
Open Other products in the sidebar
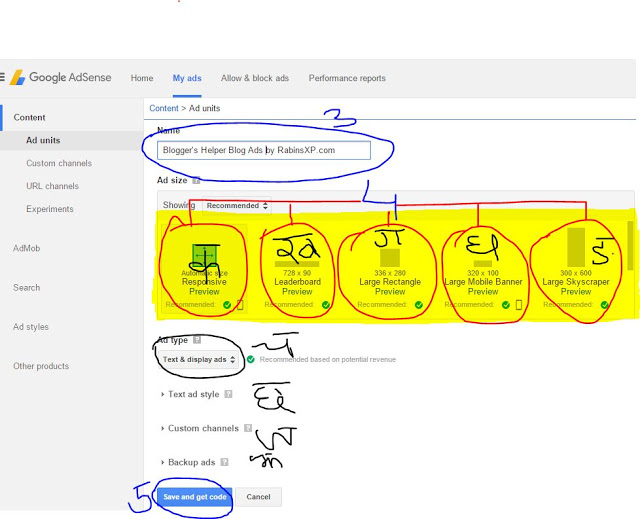click(x=41, y=366)
